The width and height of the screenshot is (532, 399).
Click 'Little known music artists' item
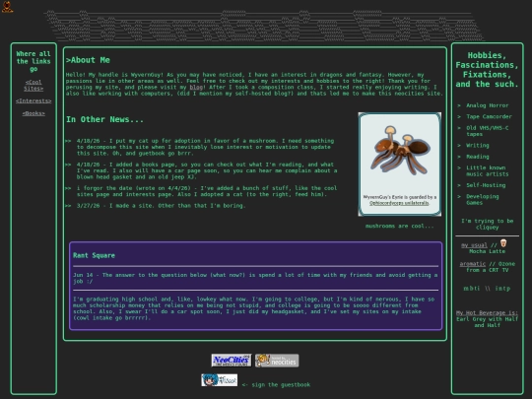pos(488,170)
